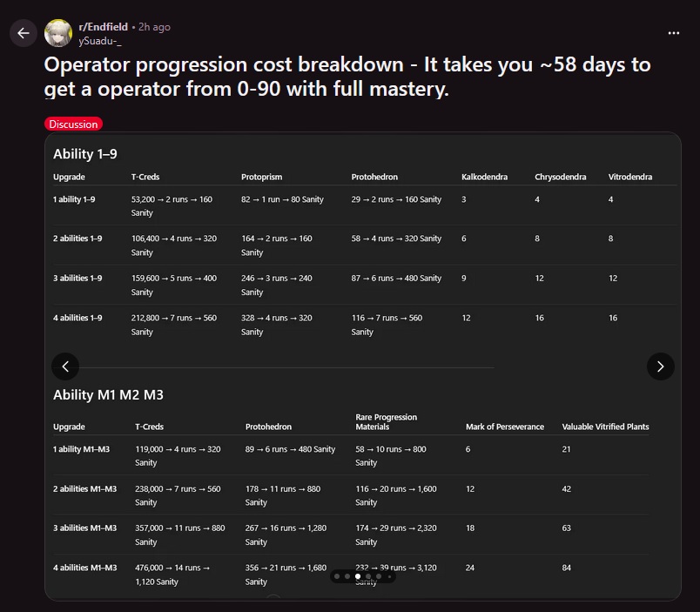Image resolution: width=700 pixels, height=612 pixels.
Task: Click the '2 abilities 1–9' row label
Action: (x=77, y=239)
